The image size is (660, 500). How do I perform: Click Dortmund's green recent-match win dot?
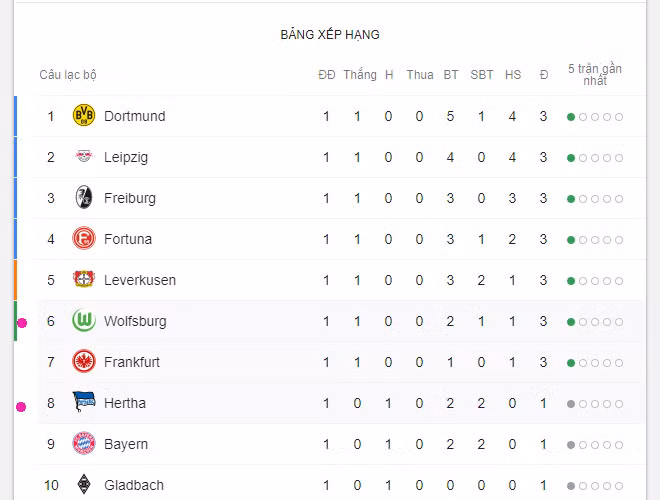(x=571, y=117)
